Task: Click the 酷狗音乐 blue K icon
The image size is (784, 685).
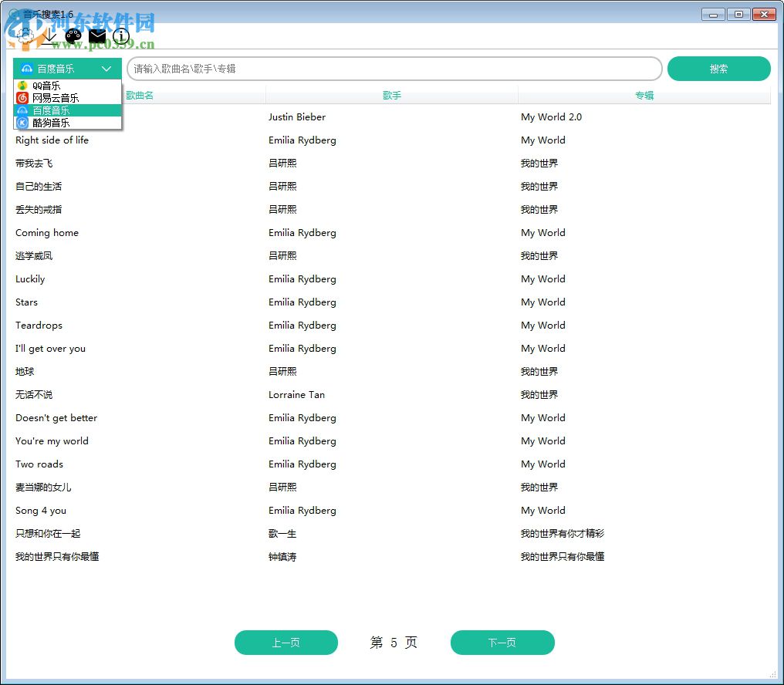Action: click(22, 123)
